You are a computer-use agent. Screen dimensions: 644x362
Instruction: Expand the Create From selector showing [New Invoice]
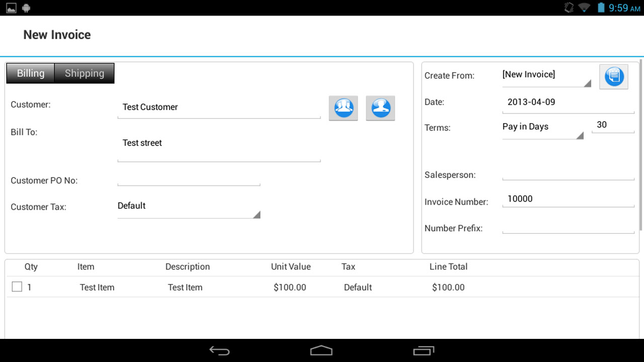click(546, 75)
